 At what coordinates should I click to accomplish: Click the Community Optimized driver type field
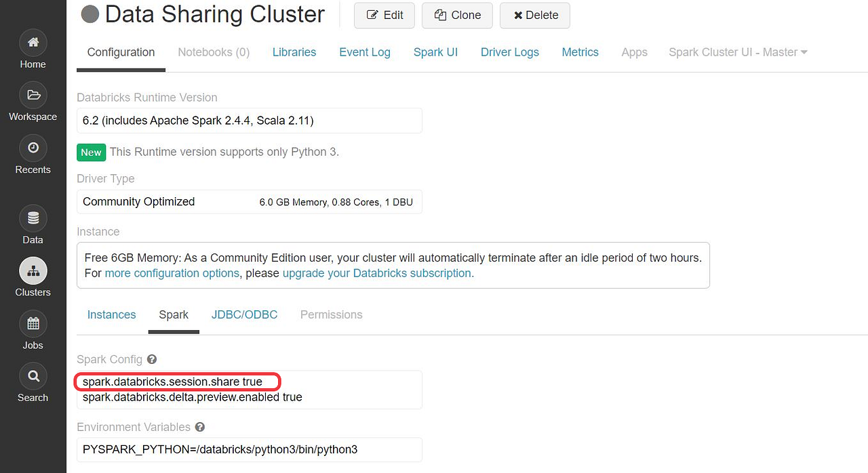point(250,202)
